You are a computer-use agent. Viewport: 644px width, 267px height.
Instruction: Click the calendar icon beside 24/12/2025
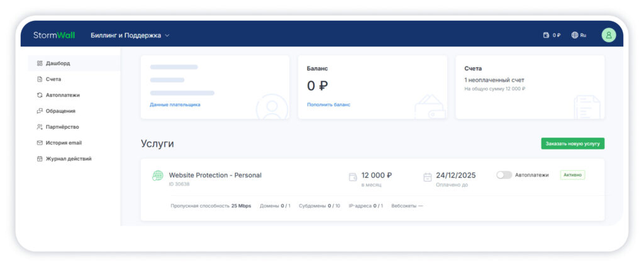click(x=428, y=177)
